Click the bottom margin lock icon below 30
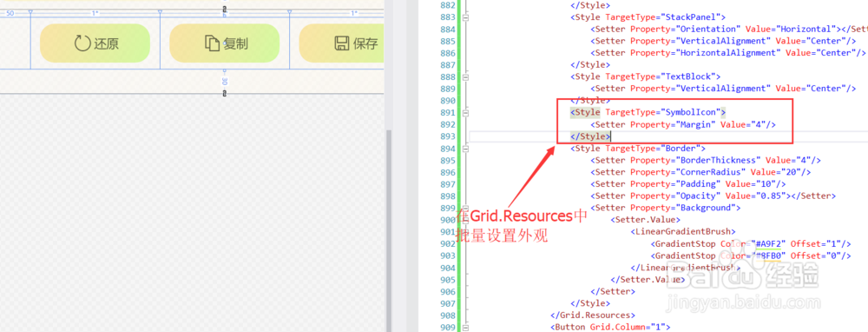This screenshot has width=868, height=332. pos(224,94)
